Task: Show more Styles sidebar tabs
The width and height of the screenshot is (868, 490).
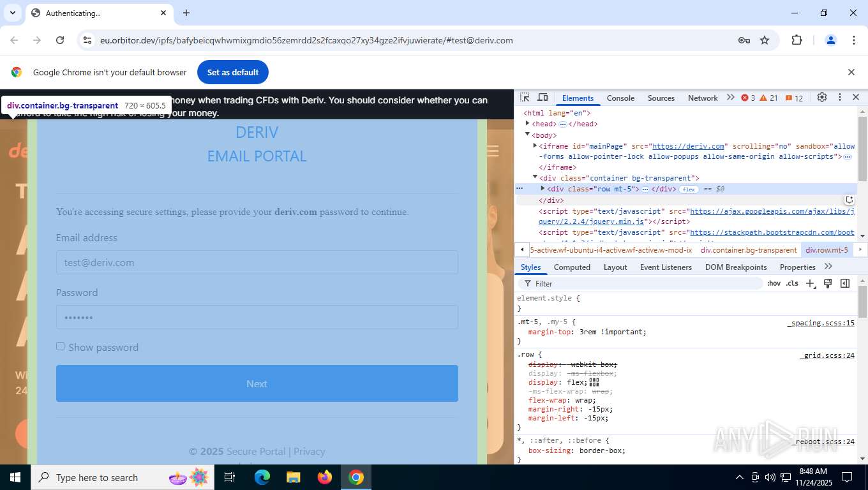Action: click(828, 267)
